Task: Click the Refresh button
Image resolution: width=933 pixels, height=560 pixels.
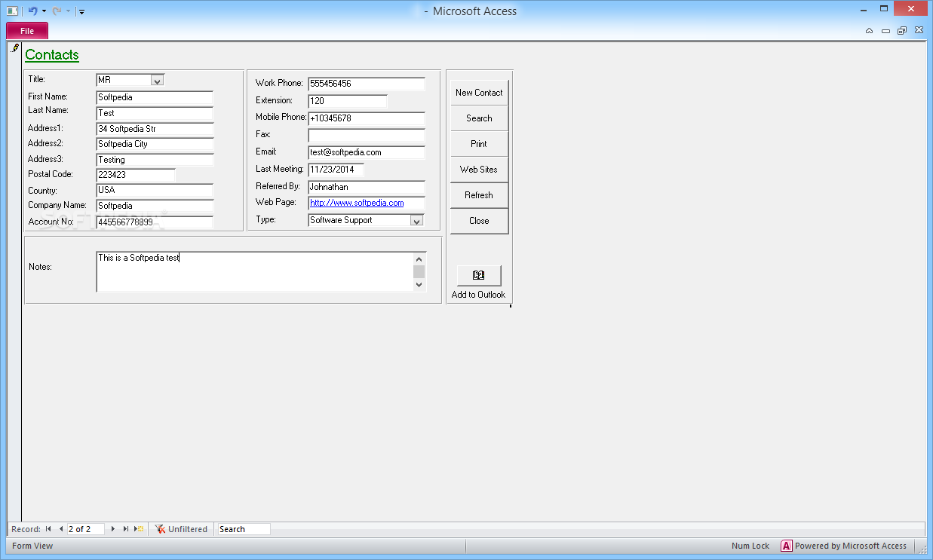Action: pyautogui.click(x=479, y=195)
